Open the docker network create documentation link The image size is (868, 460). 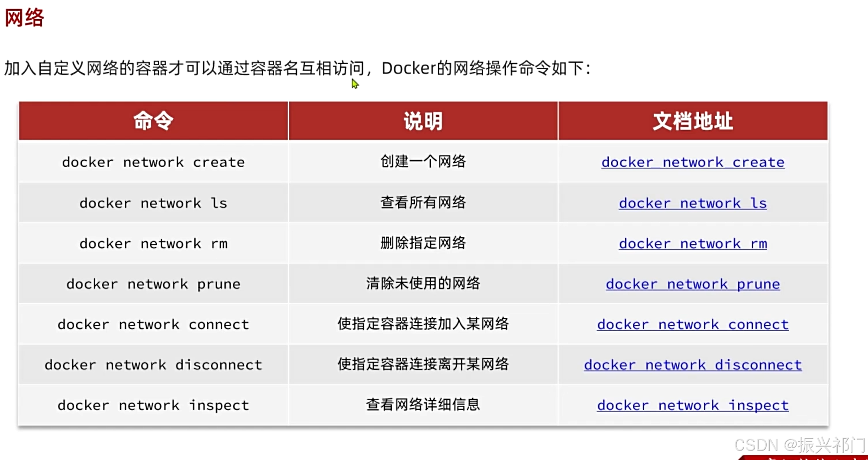coord(693,162)
